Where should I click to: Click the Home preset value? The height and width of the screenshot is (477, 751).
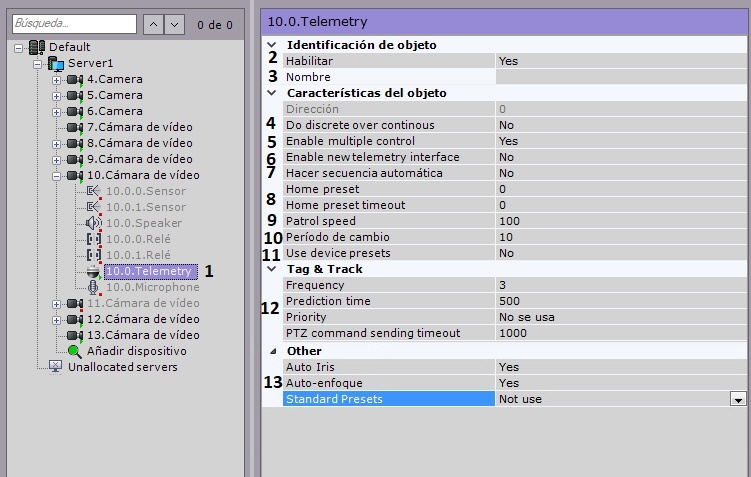pos(621,189)
